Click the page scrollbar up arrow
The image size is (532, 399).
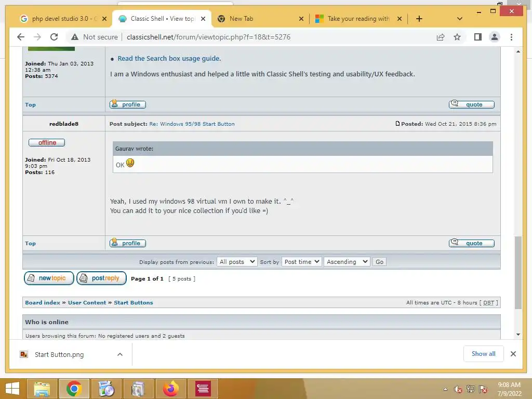click(x=518, y=51)
